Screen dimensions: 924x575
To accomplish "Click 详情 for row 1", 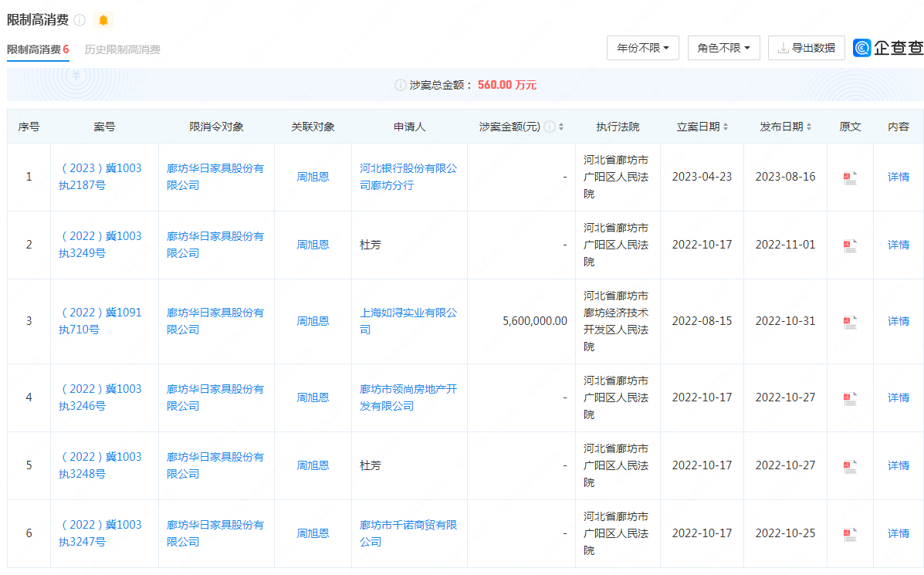I will coord(898,177).
